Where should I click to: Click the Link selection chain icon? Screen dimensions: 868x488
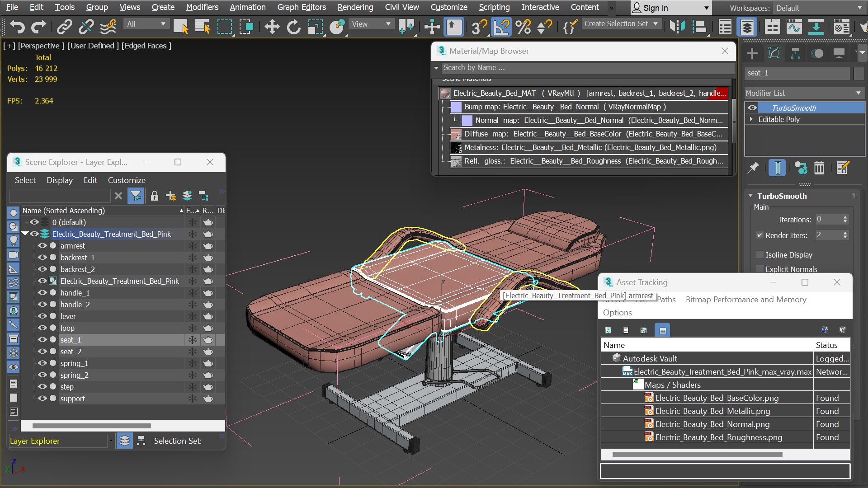(64, 27)
